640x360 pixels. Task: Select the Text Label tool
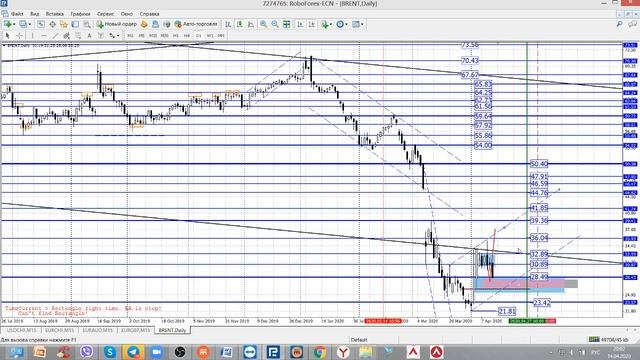pos(101,36)
